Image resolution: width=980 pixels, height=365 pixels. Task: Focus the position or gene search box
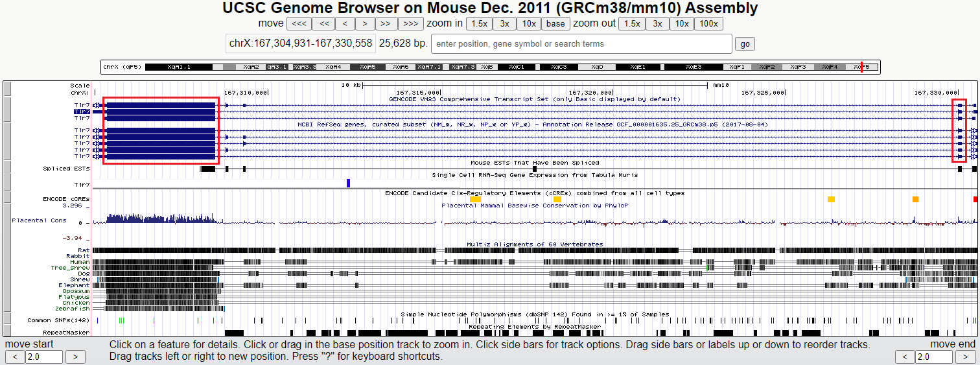(581, 44)
